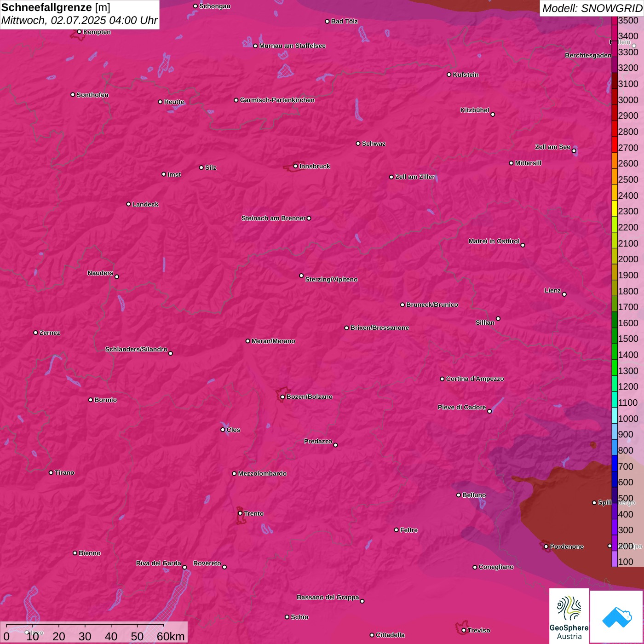This screenshot has height=644, width=644.
Task: Click the Treviso city marker dot
Action: 464,631
